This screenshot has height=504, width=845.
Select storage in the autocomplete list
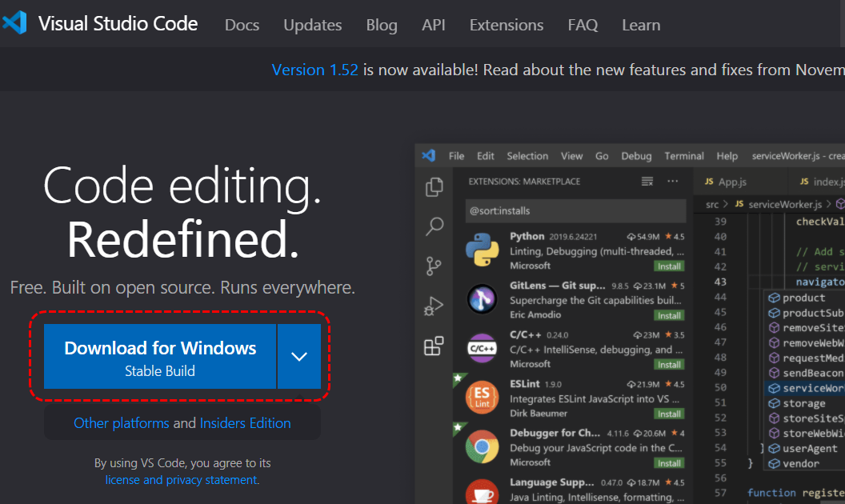[x=804, y=403]
